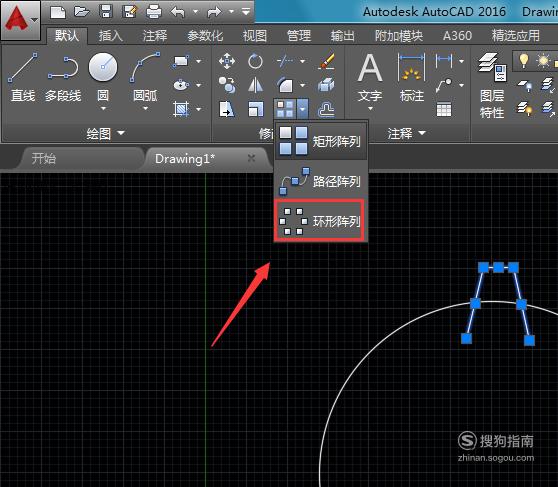This screenshot has height=487, width=558.
Task: Select the Text (文字) tool
Action: click(370, 78)
